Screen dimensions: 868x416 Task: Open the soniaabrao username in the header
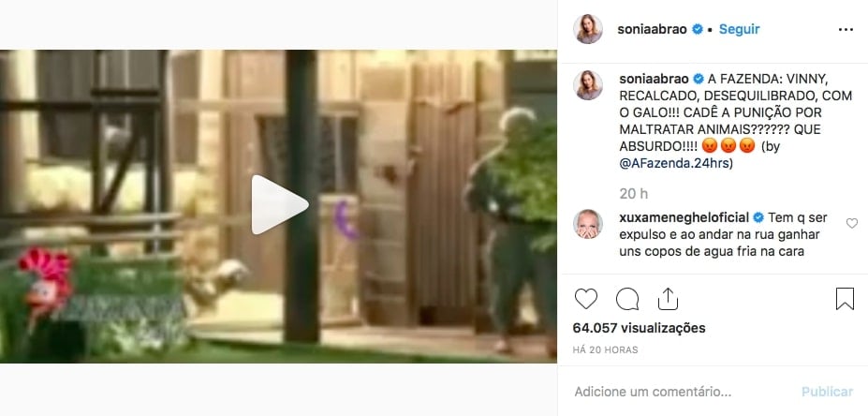click(x=654, y=29)
